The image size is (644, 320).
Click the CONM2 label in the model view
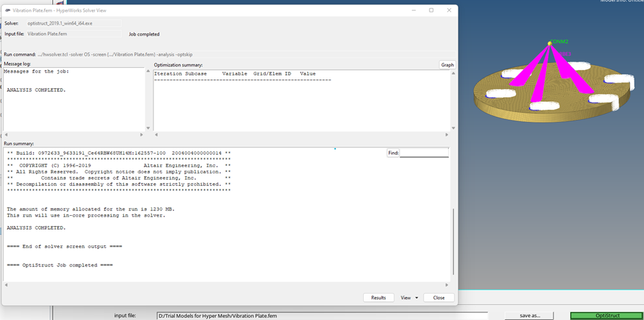(560, 42)
